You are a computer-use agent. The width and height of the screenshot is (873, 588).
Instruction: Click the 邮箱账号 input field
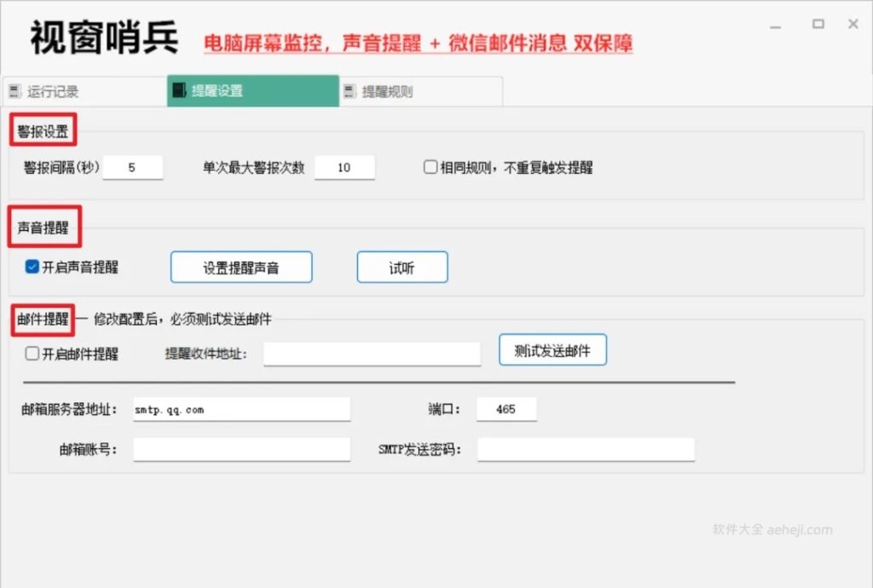[x=241, y=449]
